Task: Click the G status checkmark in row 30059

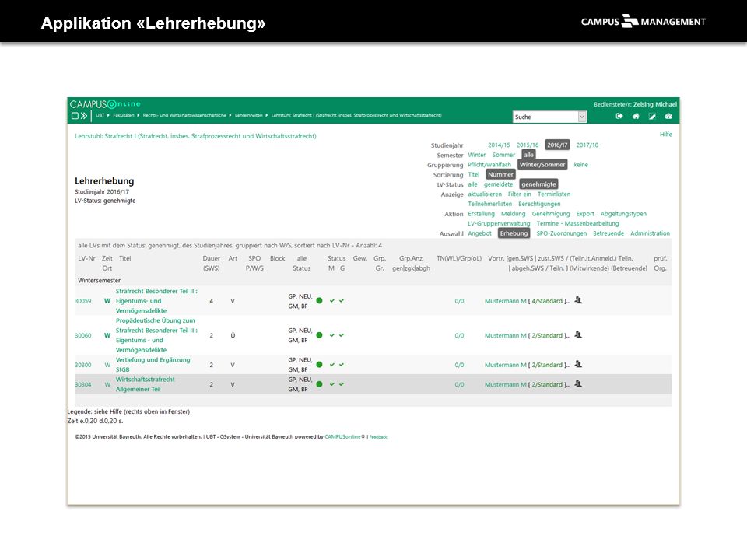Action: (342, 301)
